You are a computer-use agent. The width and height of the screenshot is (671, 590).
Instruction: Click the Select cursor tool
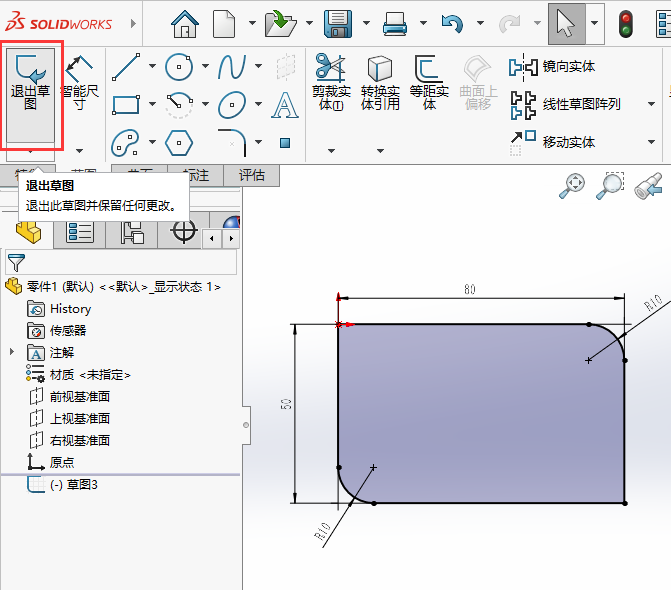(x=566, y=24)
